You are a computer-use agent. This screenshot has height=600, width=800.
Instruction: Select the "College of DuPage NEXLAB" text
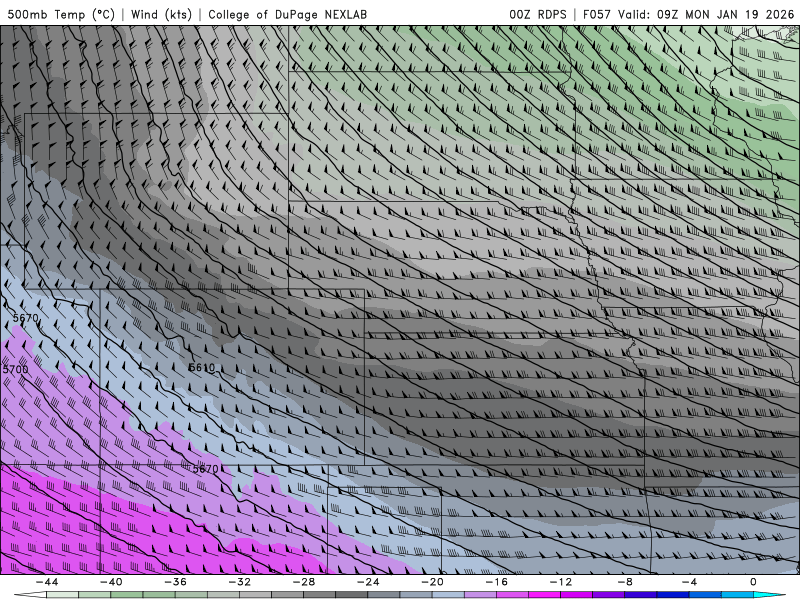click(x=287, y=14)
